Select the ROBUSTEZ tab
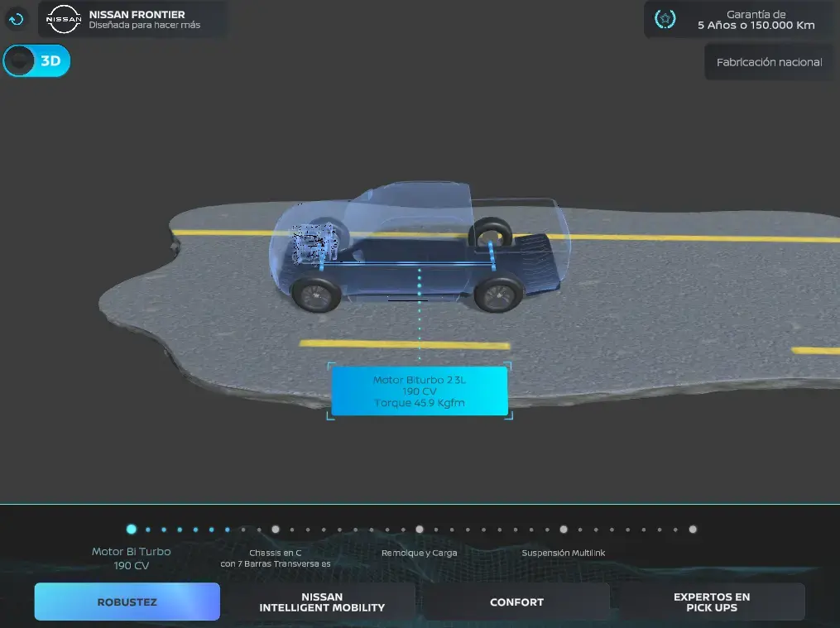Image resolution: width=840 pixels, height=628 pixels. 127,602
